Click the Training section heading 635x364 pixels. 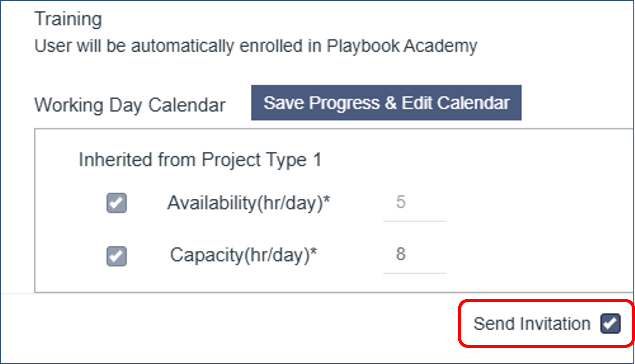68,19
